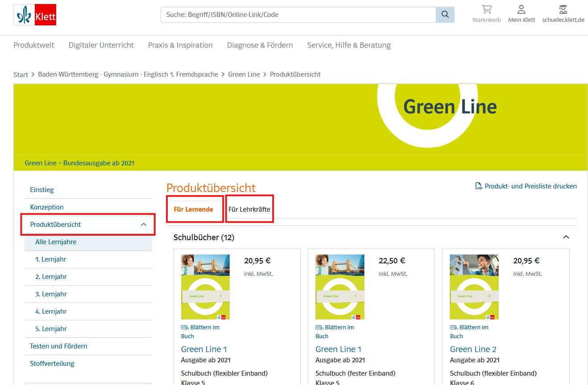Select 4. Lernjahr filter
This screenshot has height=385, width=588.
pyautogui.click(x=88, y=311)
